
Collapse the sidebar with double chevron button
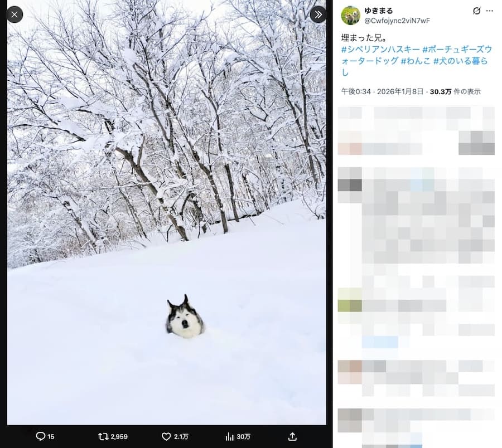click(318, 14)
